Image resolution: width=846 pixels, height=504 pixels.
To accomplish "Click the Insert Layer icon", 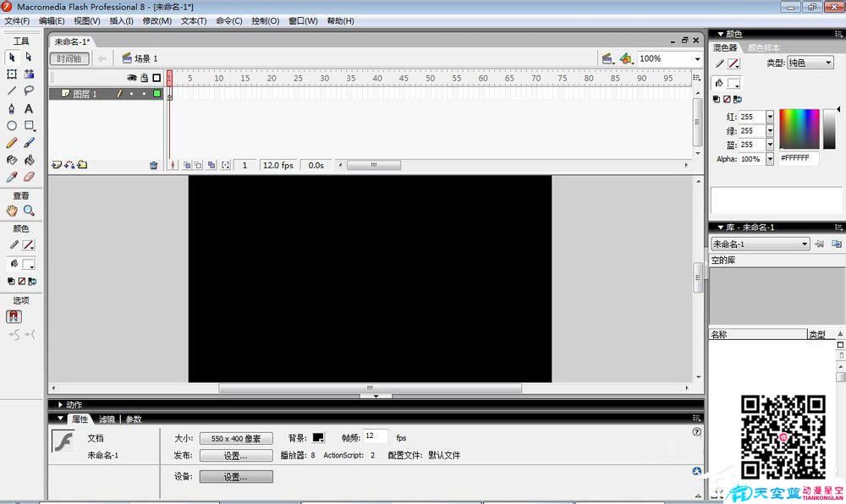I will pos(56,165).
